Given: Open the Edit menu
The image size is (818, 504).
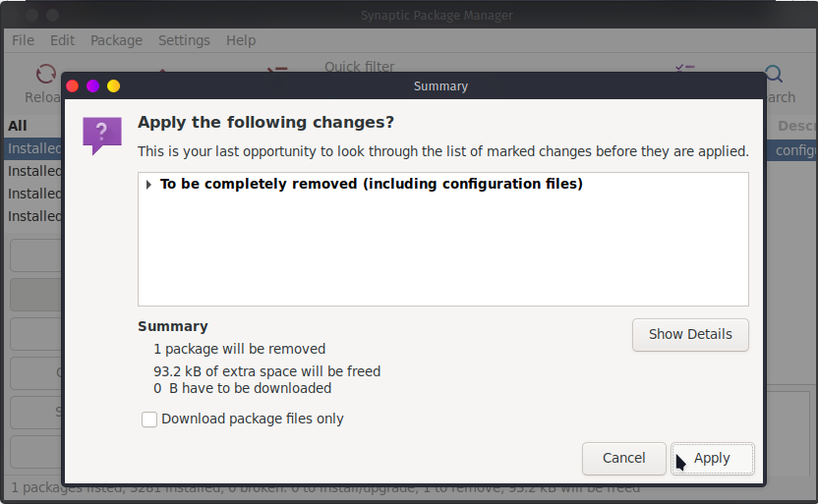Looking at the screenshot, I should tap(62, 40).
